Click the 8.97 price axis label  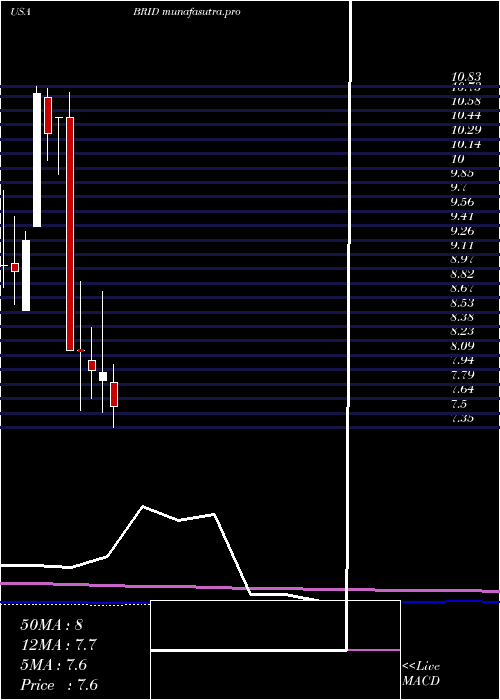point(462,259)
